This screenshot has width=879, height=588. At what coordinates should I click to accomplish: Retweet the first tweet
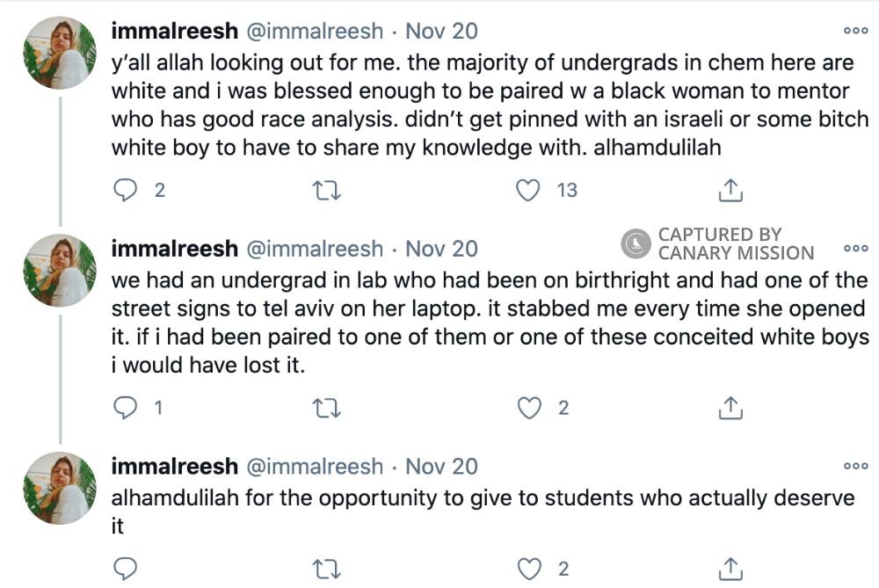click(x=327, y=189)
